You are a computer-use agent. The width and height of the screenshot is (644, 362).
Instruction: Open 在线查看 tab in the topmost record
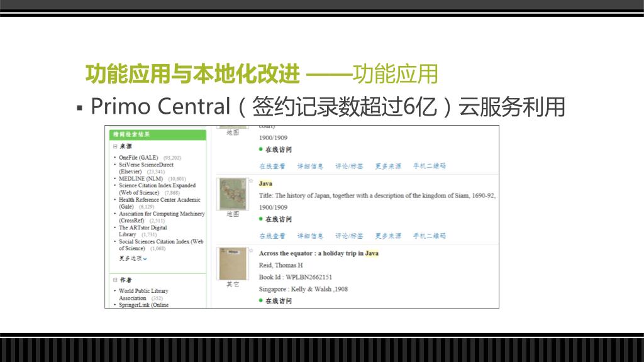tap(272, 166)
